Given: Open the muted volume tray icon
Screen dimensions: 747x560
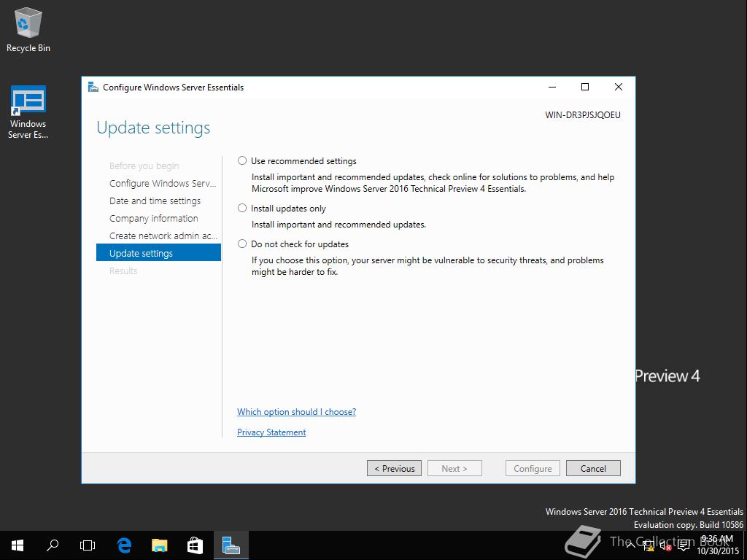Looking at the screenshot, I should tap(665, 545).
